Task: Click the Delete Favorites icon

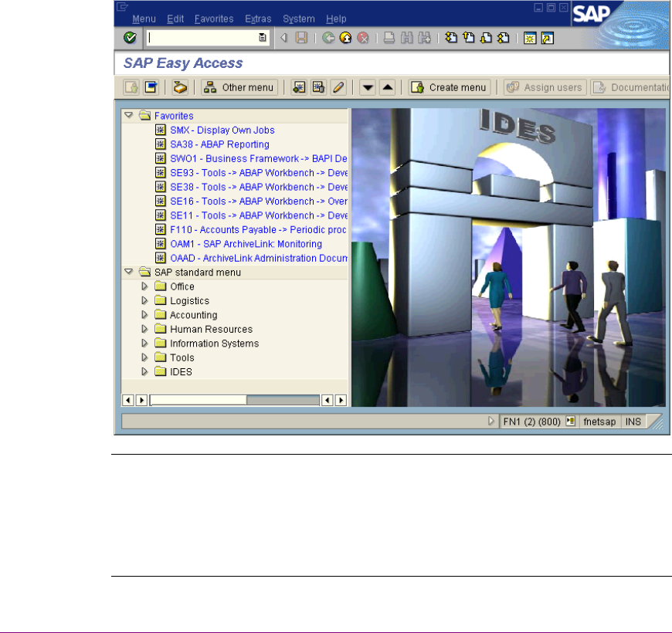Action: pyautogui.click(x=318, y=87)
